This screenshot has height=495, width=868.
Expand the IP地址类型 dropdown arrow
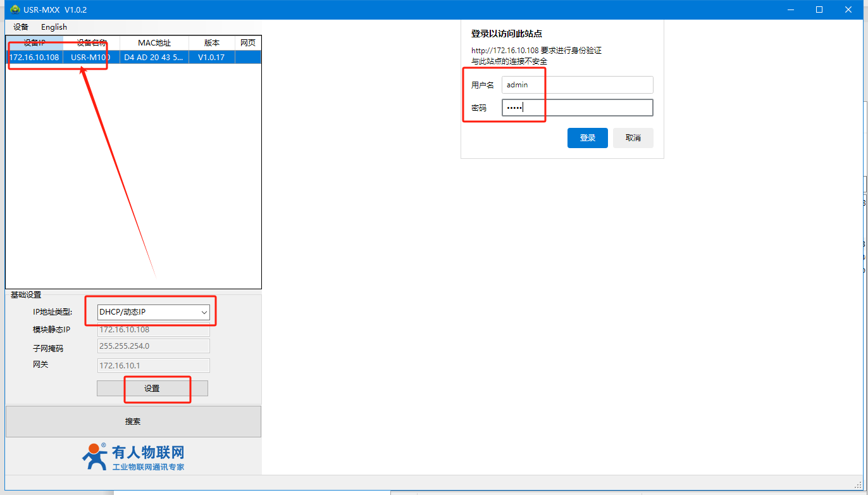click(x=204, y=312)
